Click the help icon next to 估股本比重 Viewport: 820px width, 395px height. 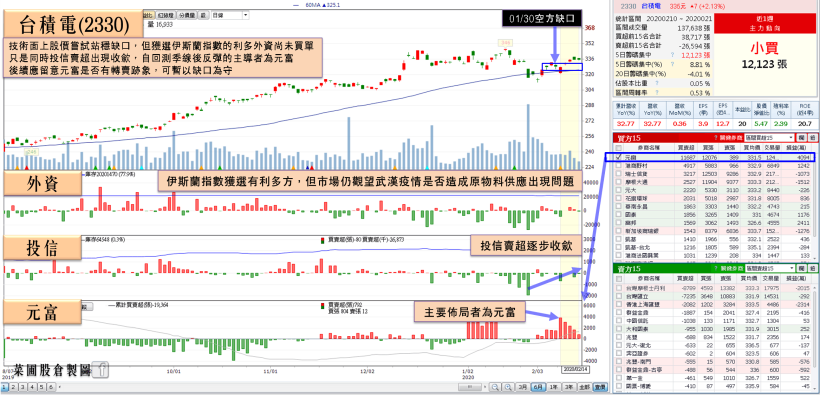(656, 83)
